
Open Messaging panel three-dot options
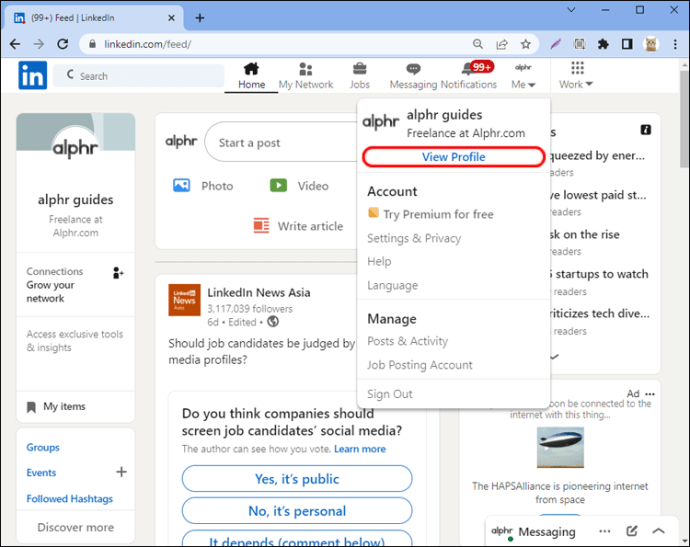pyautogui.click(x=605, y=531)
